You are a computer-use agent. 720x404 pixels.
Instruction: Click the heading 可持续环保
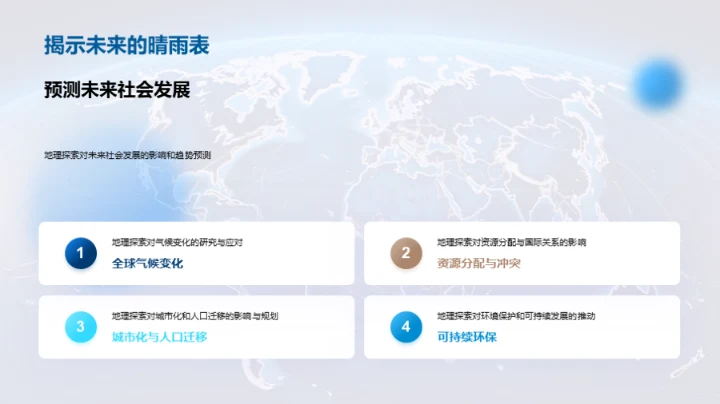[x=467, y=337]
